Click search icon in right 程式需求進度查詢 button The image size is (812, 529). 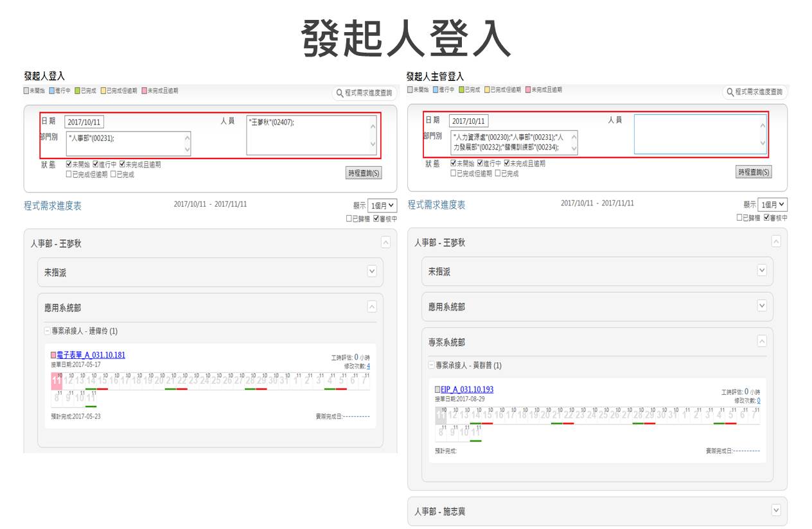coord(730,92)
